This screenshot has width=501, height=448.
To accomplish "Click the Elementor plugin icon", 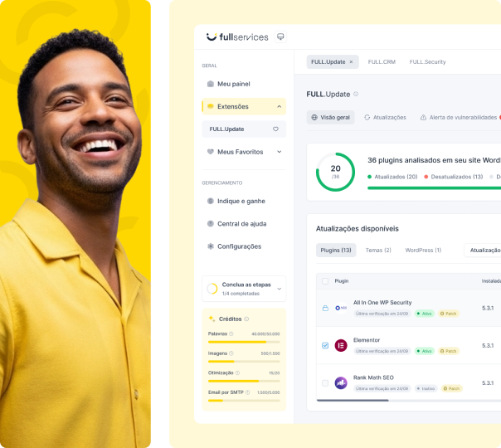I will tap(341, 345).
